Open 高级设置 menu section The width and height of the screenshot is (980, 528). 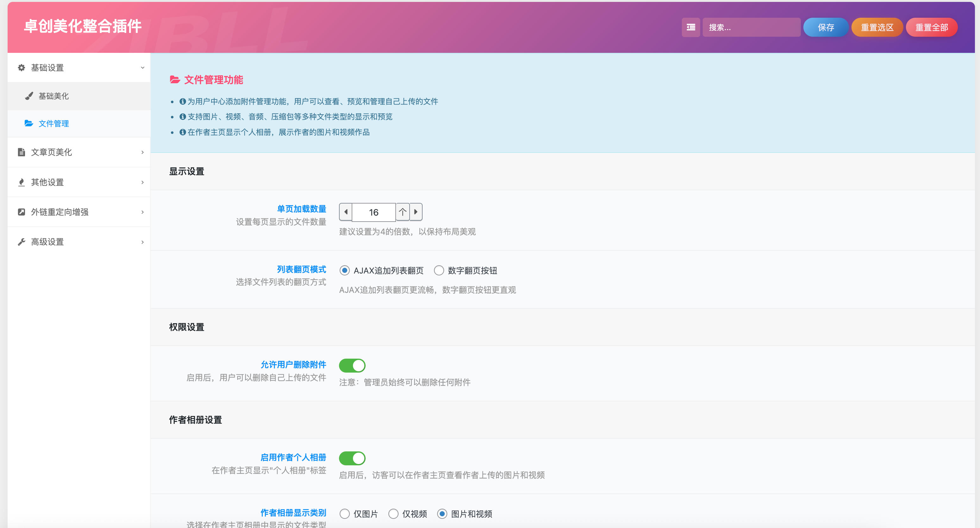click(x=79, y=242)
